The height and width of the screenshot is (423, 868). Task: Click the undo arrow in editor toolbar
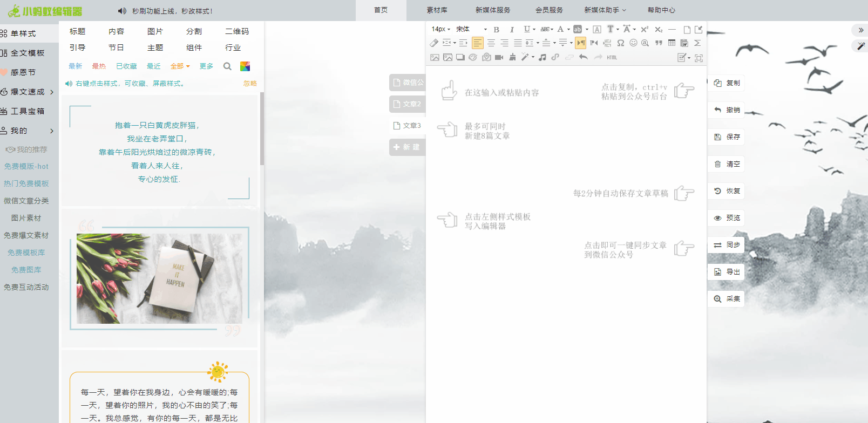tap(583, 57)
